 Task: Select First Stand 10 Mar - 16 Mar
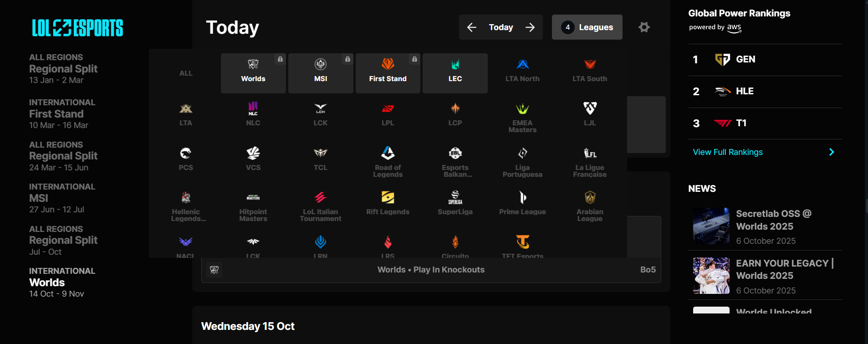[x=62, y=114]
